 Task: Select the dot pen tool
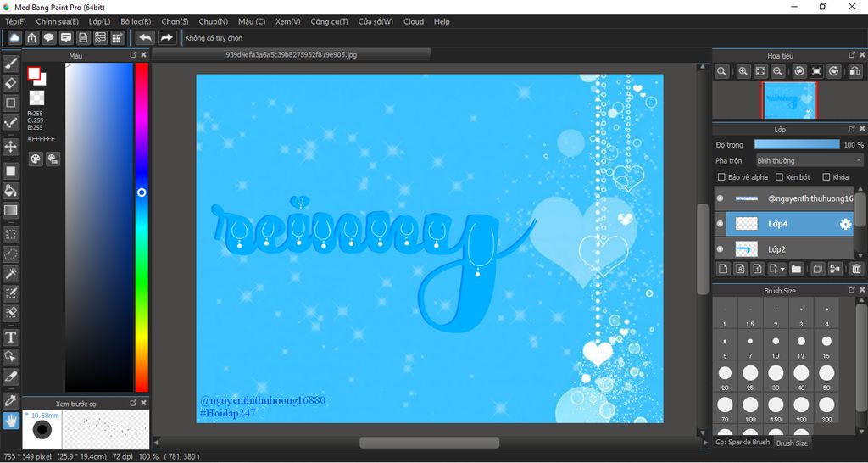pos(10,122)
